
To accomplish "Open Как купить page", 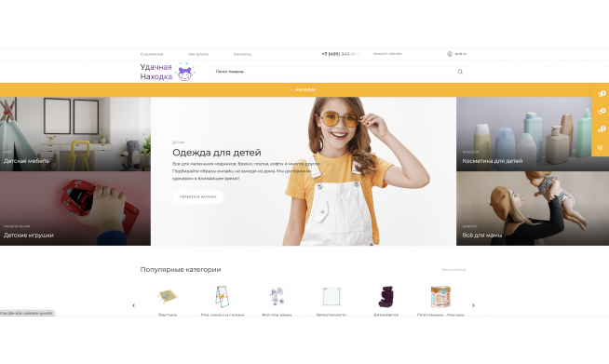I will (198, 54).
